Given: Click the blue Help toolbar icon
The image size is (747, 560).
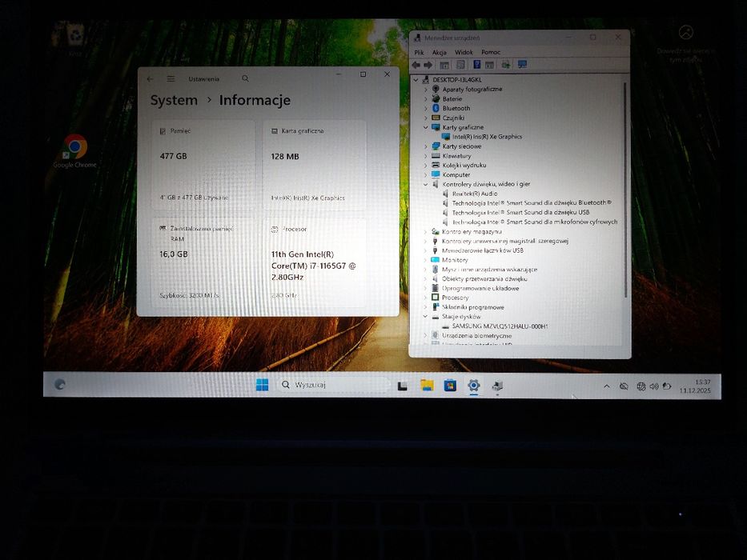Looking at the screenshot, I should (476, 65).
